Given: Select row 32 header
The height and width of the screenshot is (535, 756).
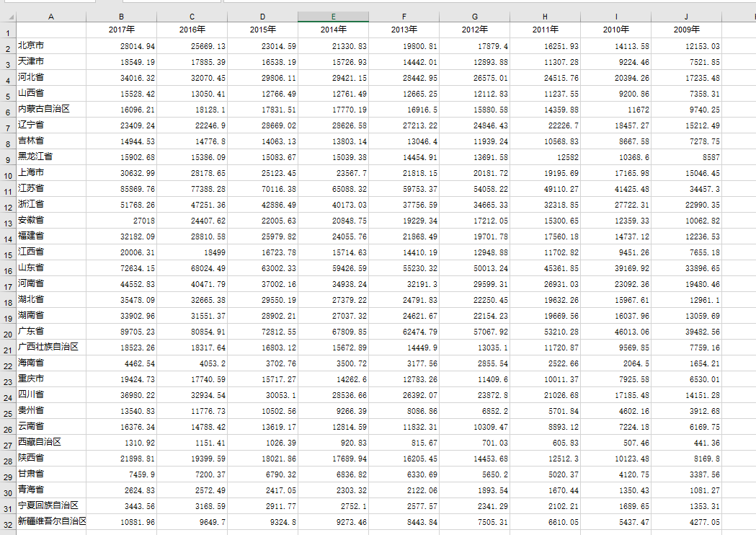Looking at the screenshot, I should 8,522.
